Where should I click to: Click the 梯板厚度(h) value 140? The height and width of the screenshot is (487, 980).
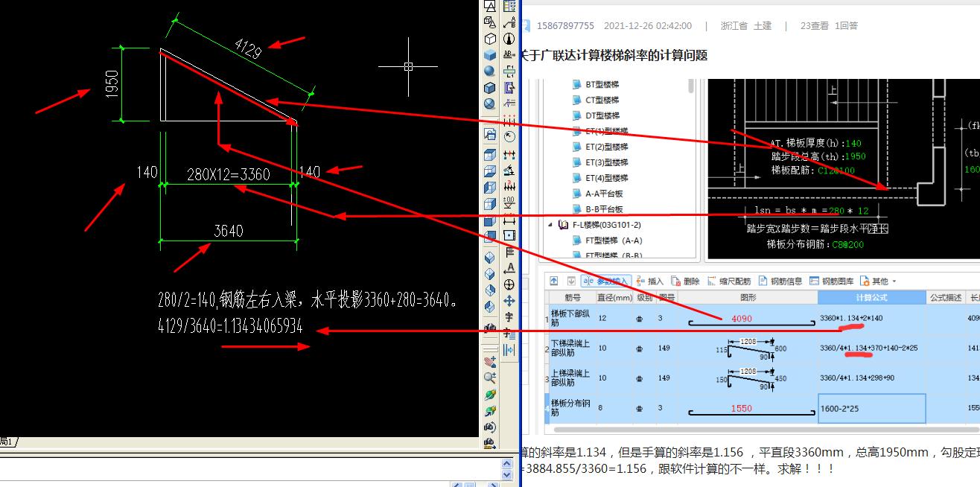(853, 143)
